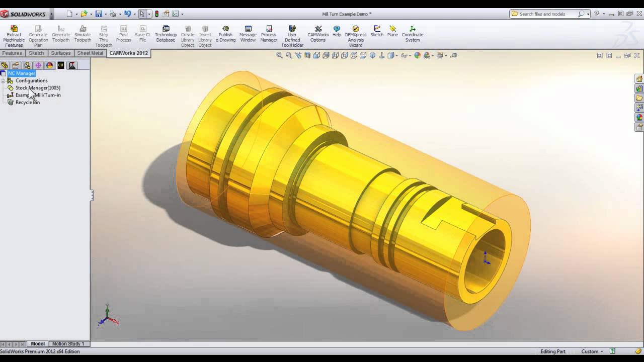Select the CAMWorks 2012 tab
This screenshot has height=362, width=644.
(129, 53)
